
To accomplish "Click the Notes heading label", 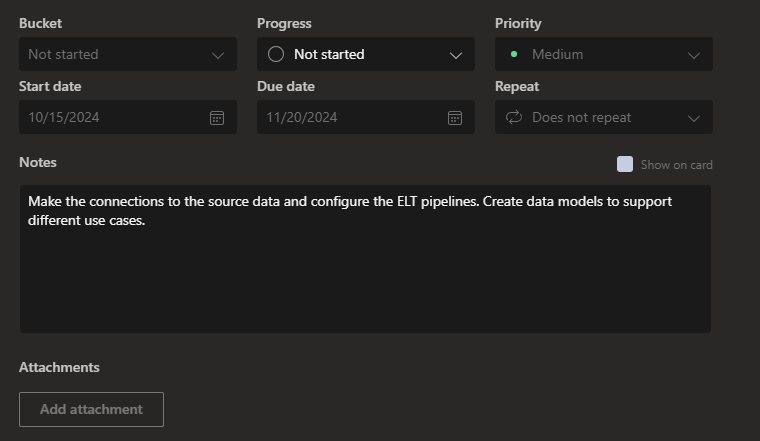I will pos(38,162).
